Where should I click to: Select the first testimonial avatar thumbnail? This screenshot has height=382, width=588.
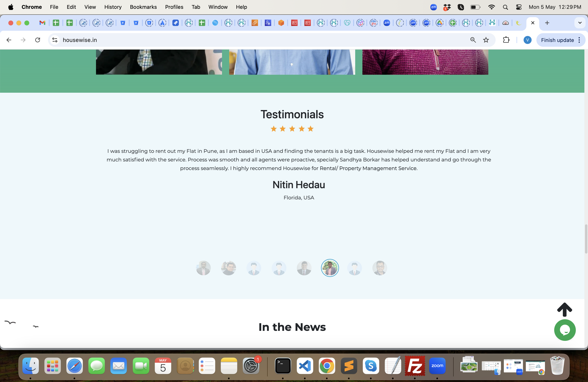point(203,268)
